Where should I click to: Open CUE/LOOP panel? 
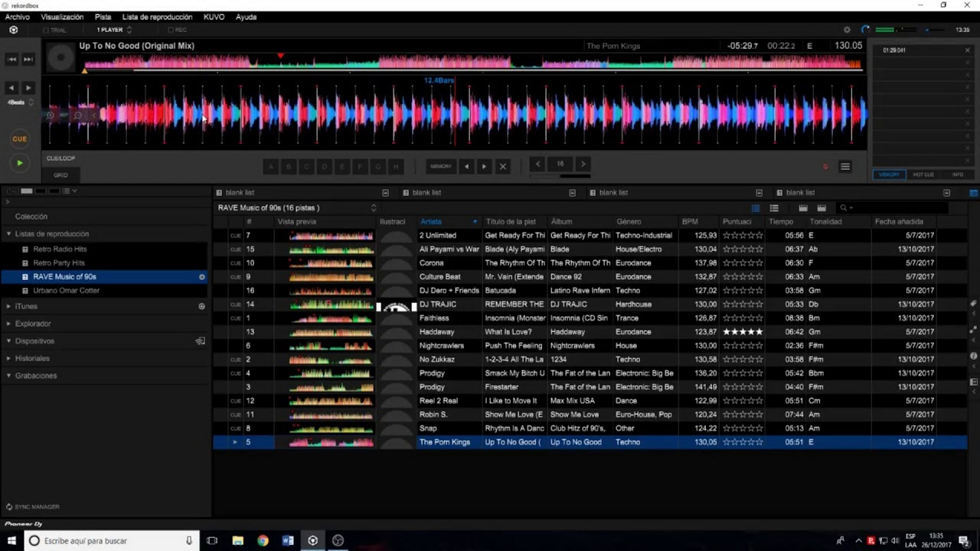pyautogui.click(x=60, y=158)
